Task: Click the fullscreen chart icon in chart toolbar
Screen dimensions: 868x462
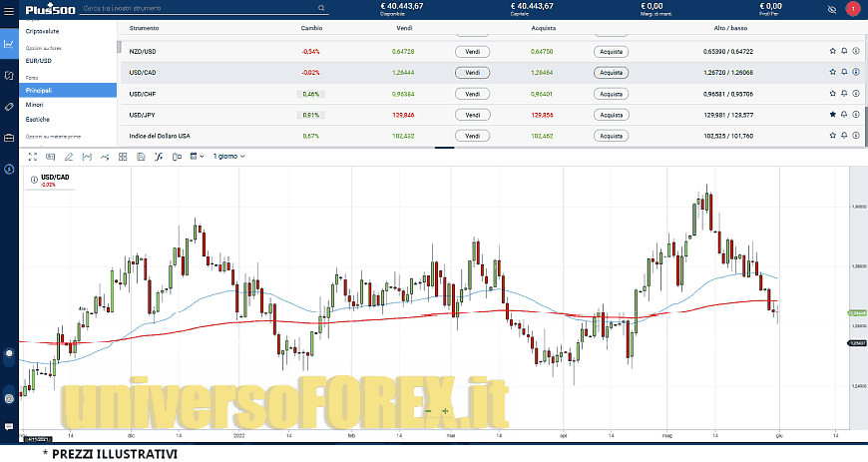Action: 32,157
